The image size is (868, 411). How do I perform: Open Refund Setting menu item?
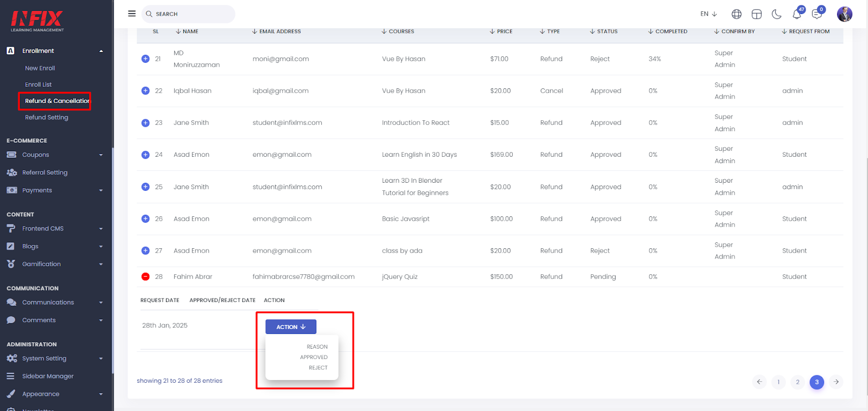coord(47,117)
